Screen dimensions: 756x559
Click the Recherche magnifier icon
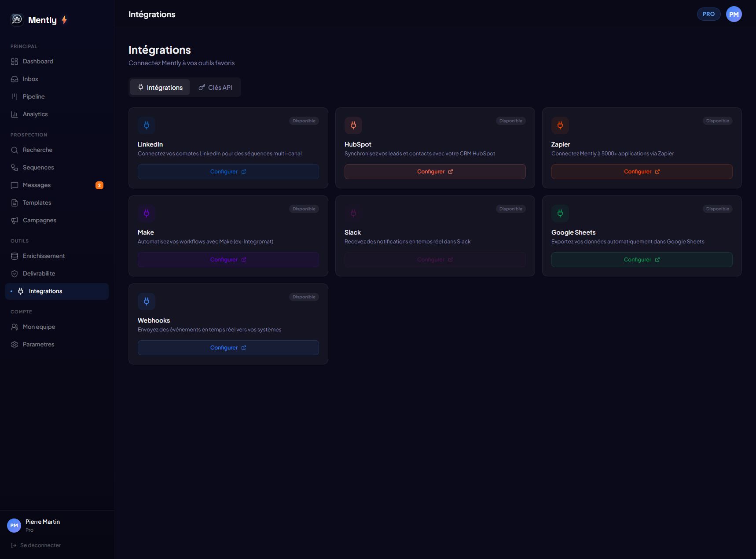click(15, 150)
